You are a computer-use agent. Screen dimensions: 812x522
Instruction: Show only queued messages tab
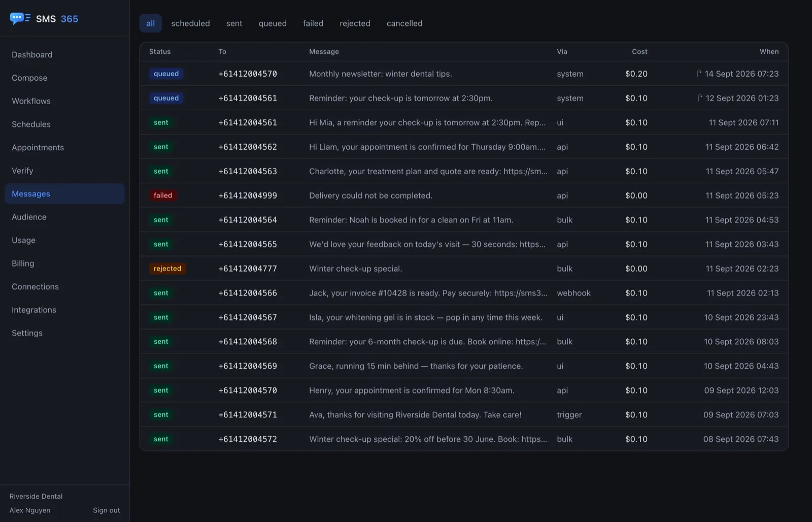(x=273, y=23)
